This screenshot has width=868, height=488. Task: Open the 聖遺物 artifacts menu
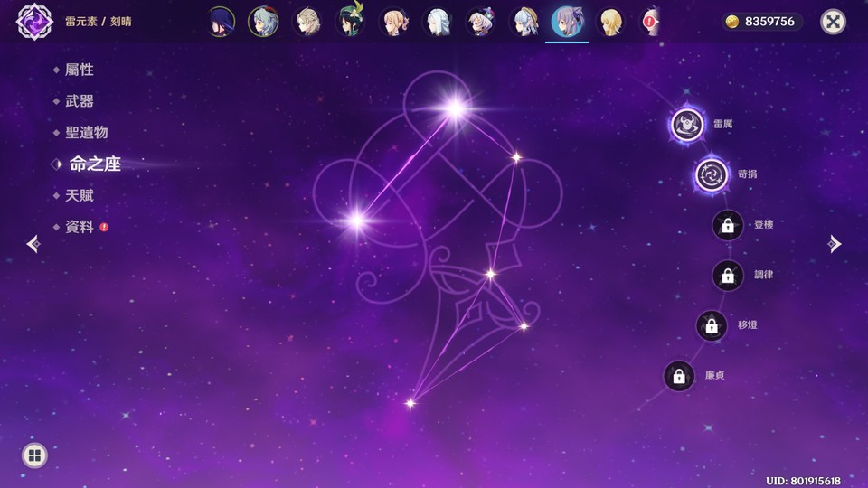pyautogui.click(x=87, y=133)
